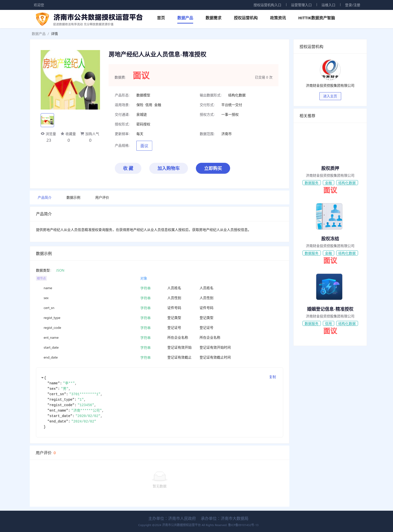Open the 数据产品 navigation tab
This screenshot has width=393, height=532.
185,18
